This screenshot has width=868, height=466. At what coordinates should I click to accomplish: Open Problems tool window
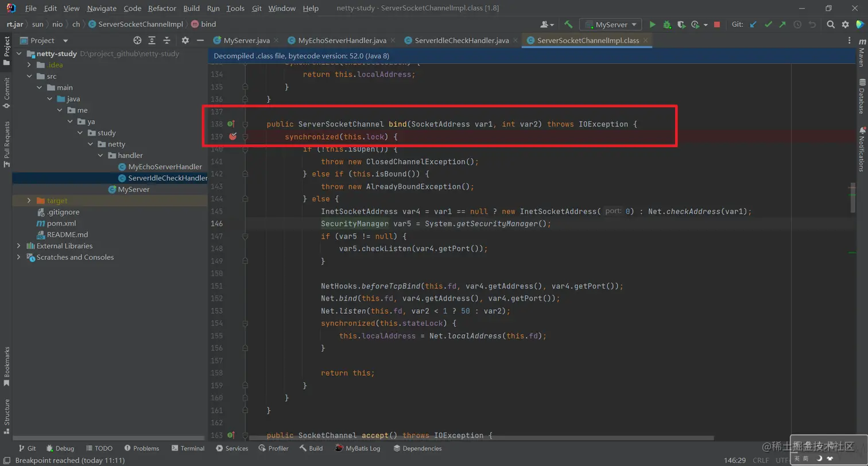[141, 448]
